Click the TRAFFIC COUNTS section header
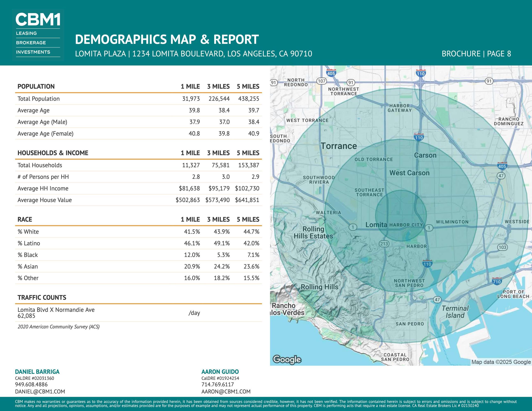Screen dimensions: 532x411 (x=42, y=298)
